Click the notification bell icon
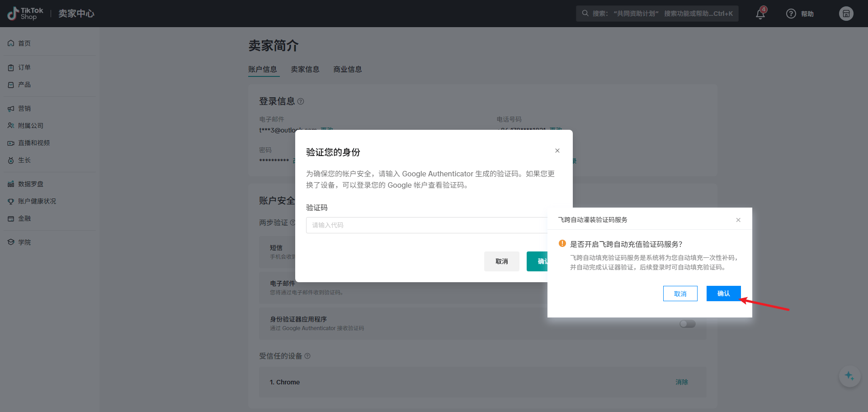 point(760,14)
